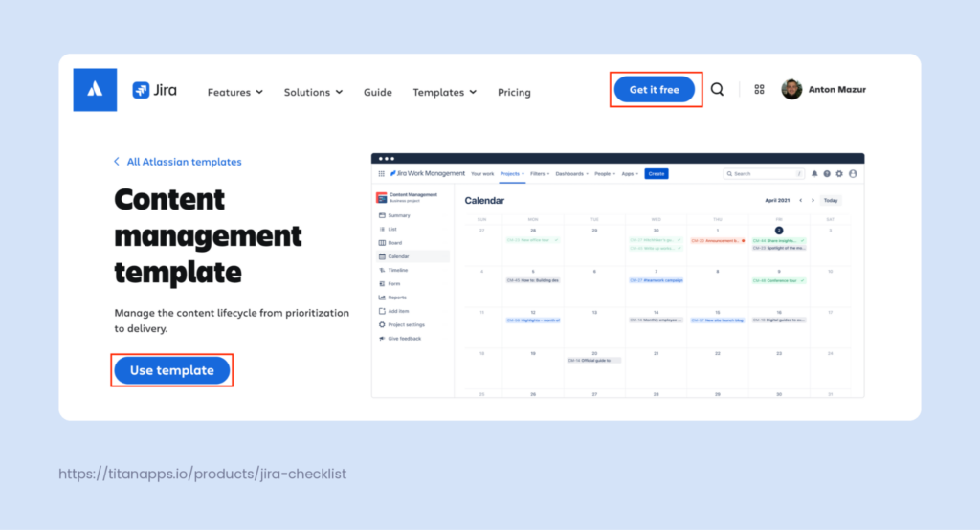Click the notifications bell in the preview
980x530 pixels.
click(814, 174)
